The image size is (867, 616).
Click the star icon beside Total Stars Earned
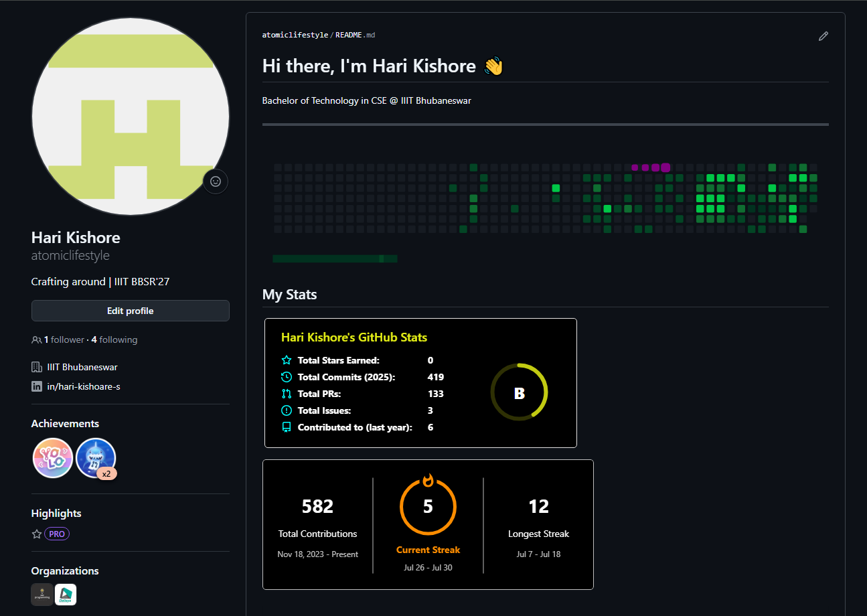pyautogui.click(x=287, y=360)
